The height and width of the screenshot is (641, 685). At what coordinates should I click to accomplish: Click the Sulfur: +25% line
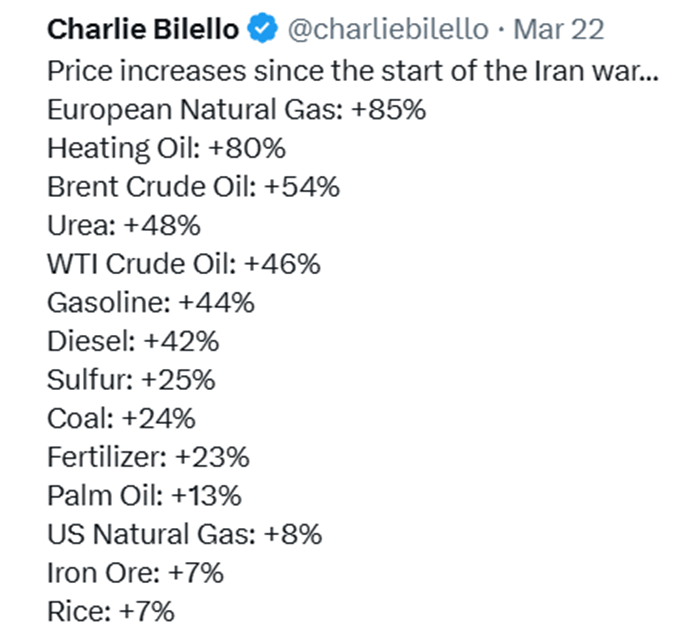(x=130, y=380)
